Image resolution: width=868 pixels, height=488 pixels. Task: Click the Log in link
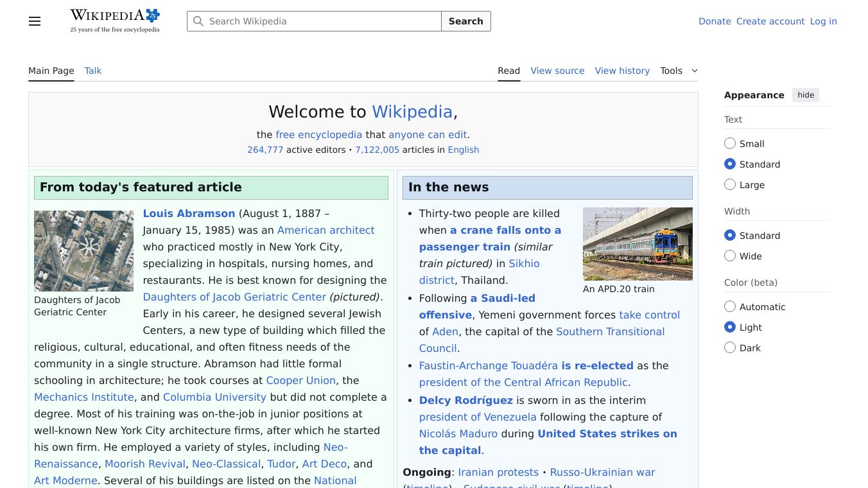tap(824, 21)
